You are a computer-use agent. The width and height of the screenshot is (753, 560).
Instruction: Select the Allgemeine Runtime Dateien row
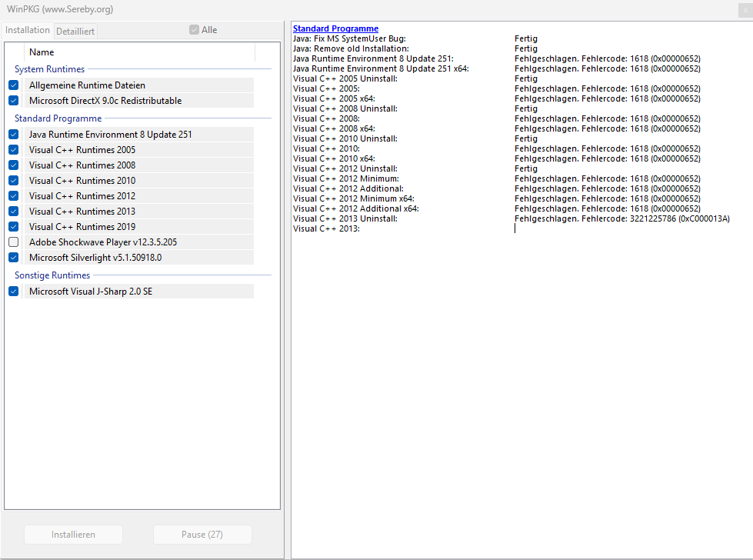(x=138, y=85)
